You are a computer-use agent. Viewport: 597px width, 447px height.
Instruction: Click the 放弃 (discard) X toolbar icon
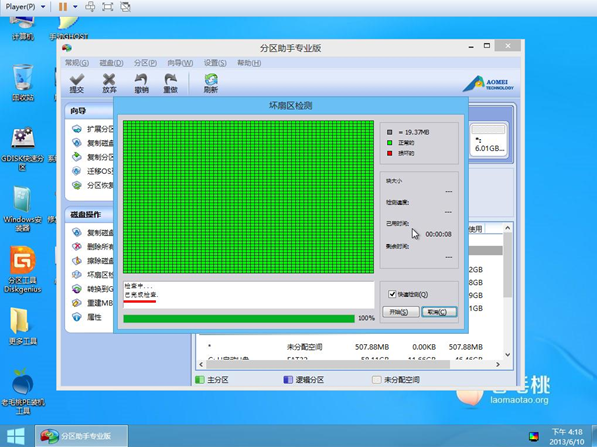109,83
